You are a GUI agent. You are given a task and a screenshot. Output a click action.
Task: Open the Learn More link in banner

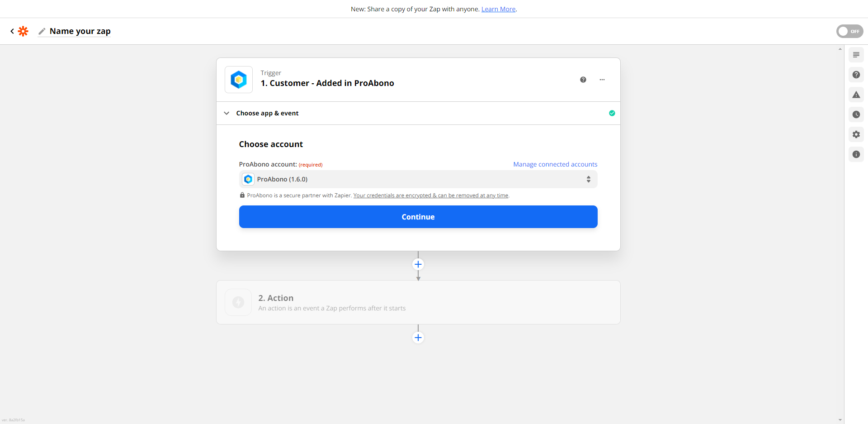(x=498, y=9)
